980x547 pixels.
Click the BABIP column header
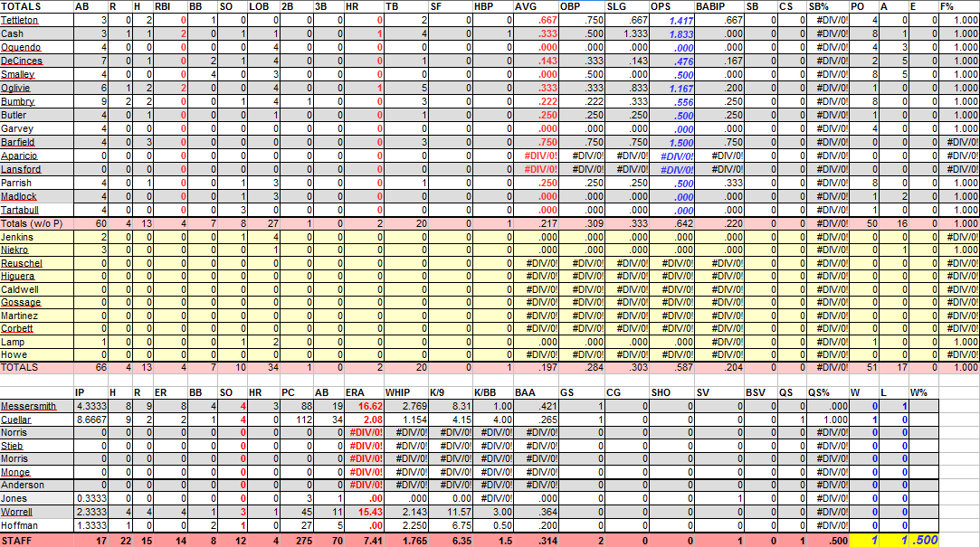[x=719, y=7]
